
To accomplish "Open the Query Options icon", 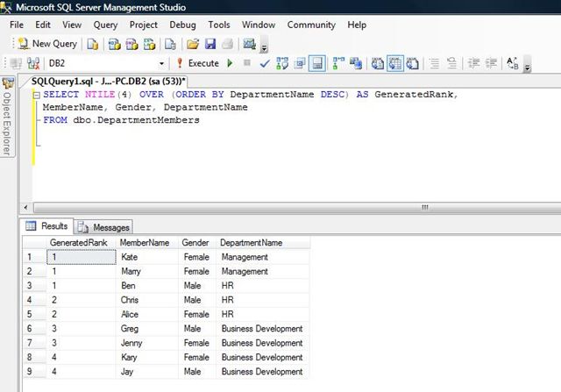I will point(300,63).
